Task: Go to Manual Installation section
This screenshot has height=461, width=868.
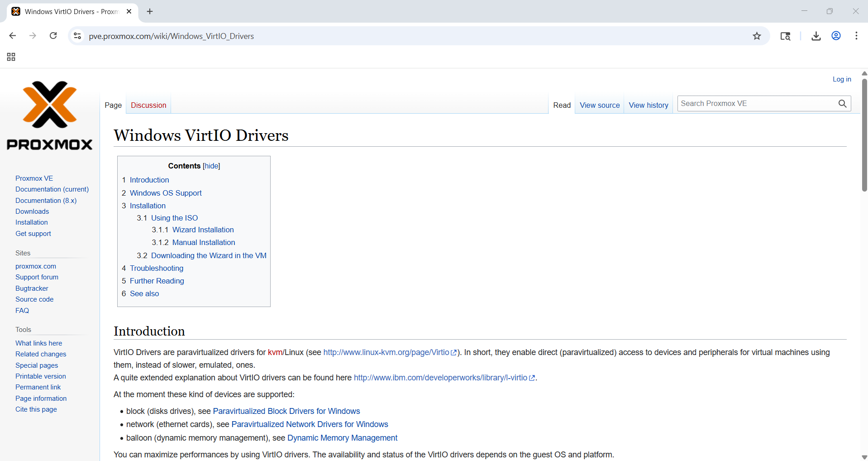Action: [x=204, y=242]
